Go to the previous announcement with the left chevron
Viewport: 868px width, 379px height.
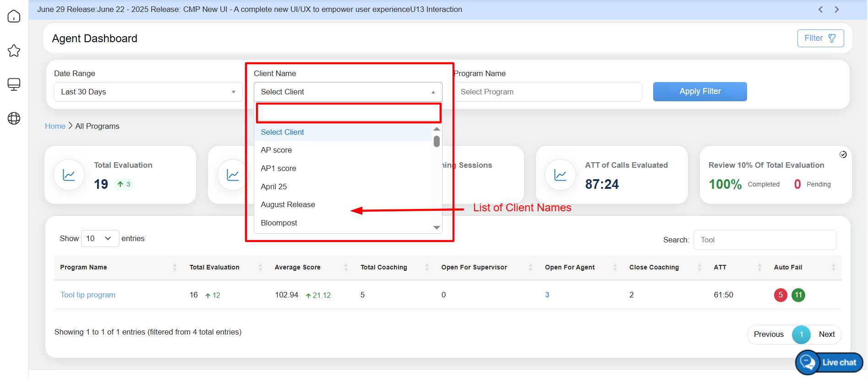(820, 10)
